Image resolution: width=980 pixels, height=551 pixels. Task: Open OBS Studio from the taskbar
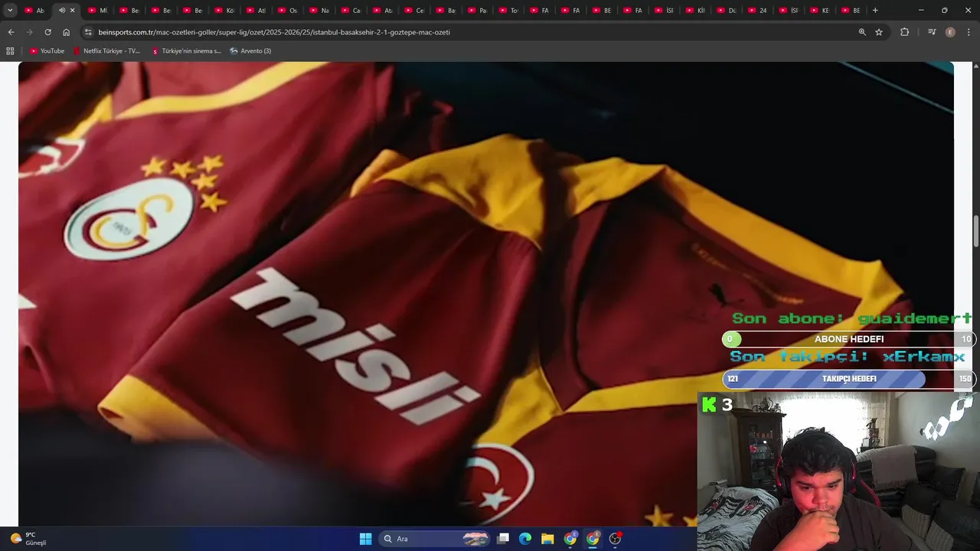point(615,539)
